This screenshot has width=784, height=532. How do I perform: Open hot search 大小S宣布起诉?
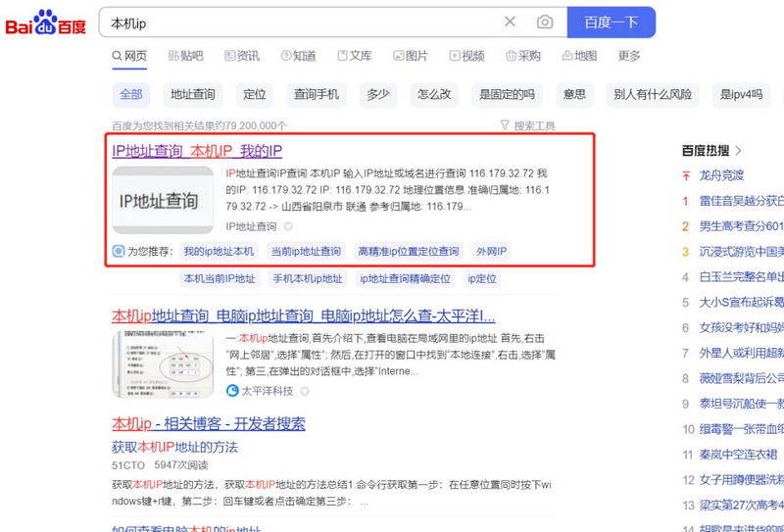pyautogui.click(x=742, y=303)
